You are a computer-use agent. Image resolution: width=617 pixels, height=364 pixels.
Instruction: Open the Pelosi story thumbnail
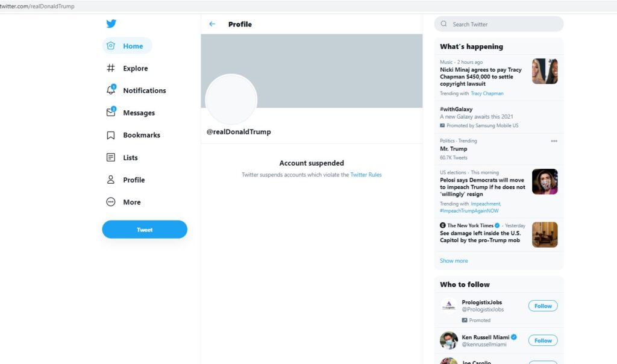coord(545,181)
